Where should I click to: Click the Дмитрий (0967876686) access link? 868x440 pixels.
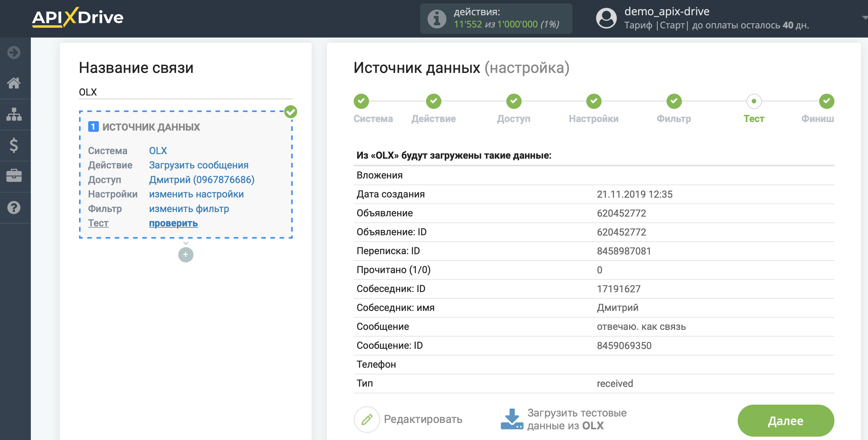[202, 180]
